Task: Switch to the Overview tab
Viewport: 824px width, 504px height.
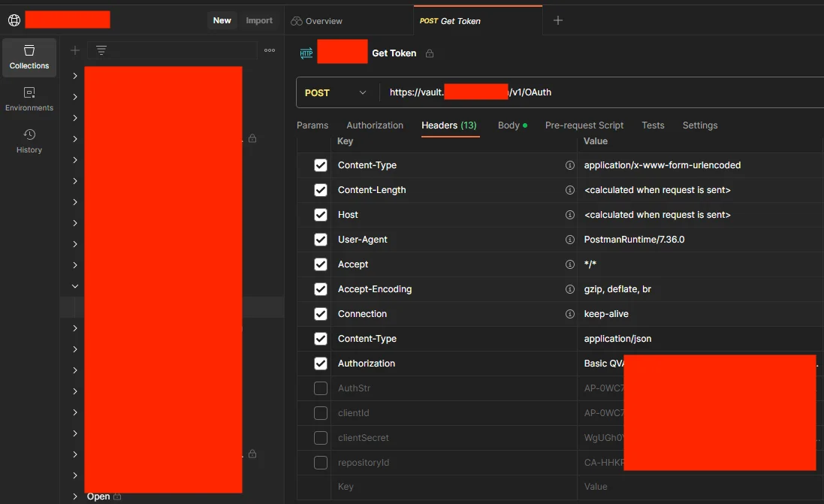Action: tap(349, 21)
